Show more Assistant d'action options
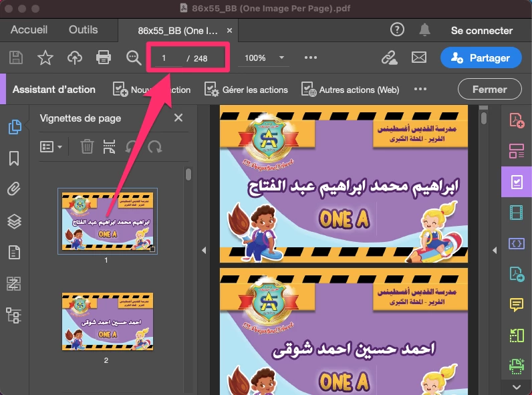Screen dimensions: 532x395 420,89
